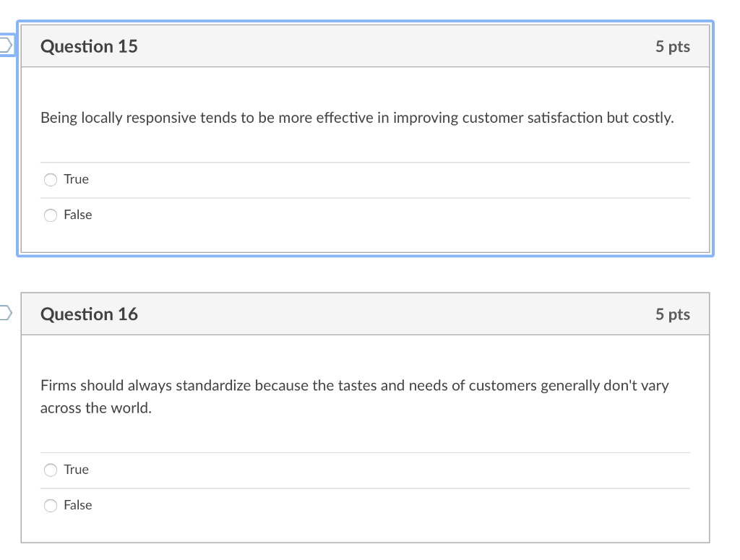Select False for Question 15
Viewport: 740px width, 560px height.
51,215
